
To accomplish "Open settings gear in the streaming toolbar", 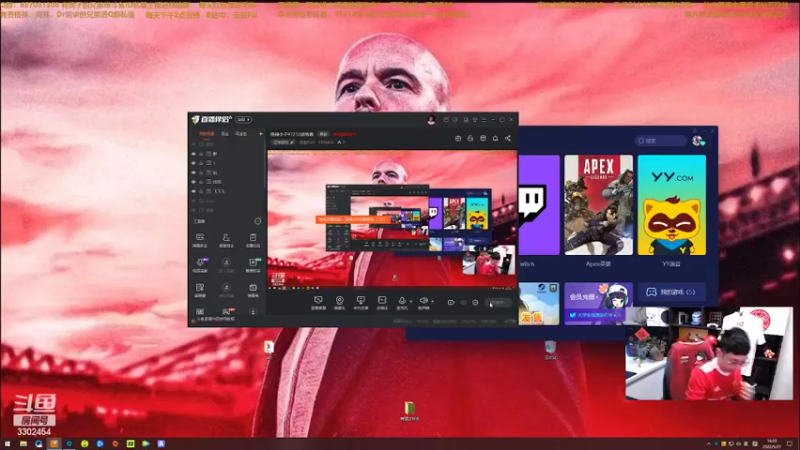I will click(x=475, y=303).
